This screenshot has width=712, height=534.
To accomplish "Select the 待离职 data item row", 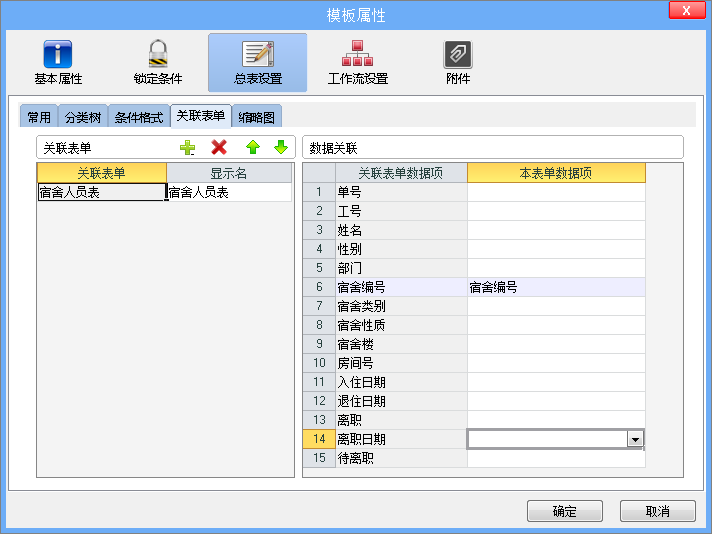I will tap(401, 458).
